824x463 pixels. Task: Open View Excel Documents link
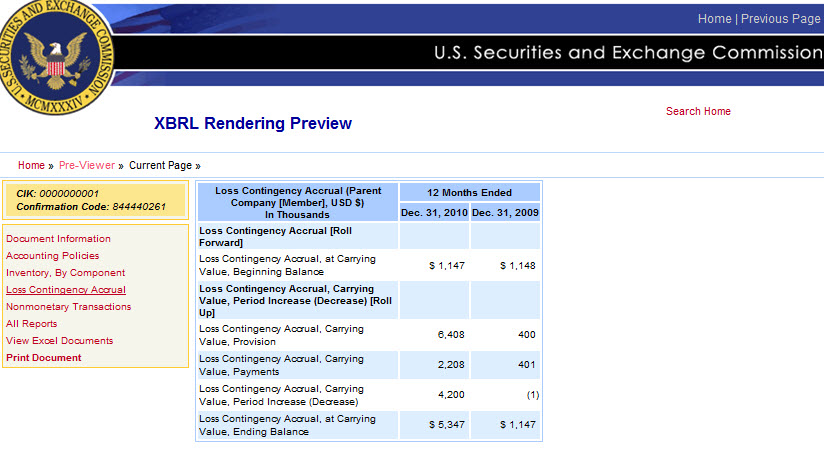[x=59, y=341]
